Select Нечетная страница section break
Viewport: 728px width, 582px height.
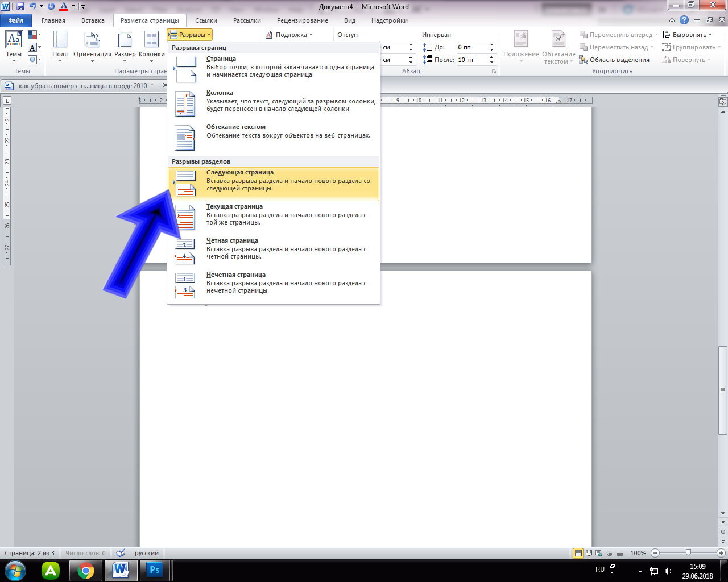274,286
